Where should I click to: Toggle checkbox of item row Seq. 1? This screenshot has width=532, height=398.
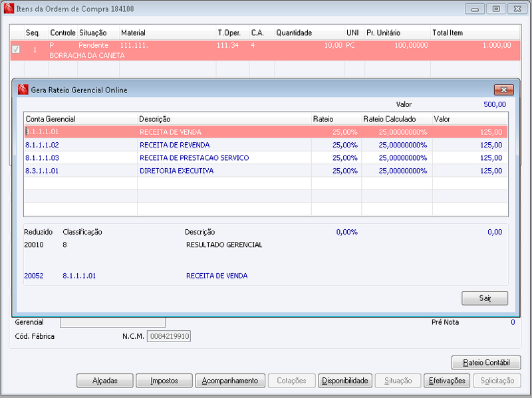tap(15, 49)
